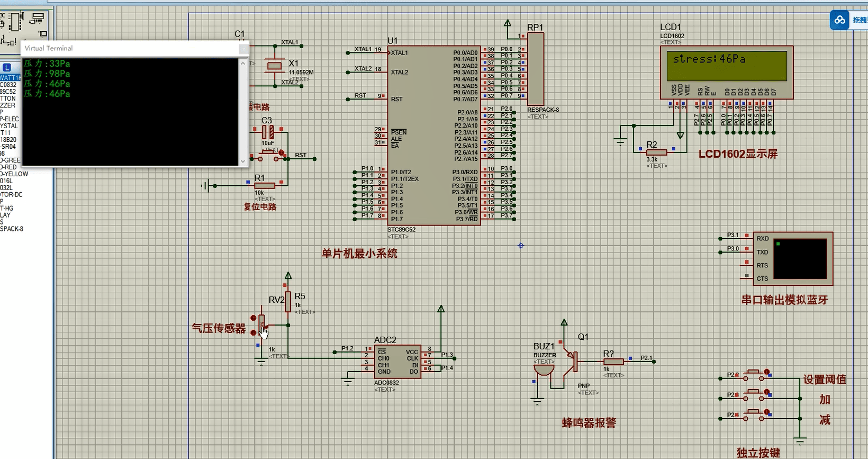868x459 pixels.
Task: Click the blue cloud icon at top right
Action: pos(839,20)
